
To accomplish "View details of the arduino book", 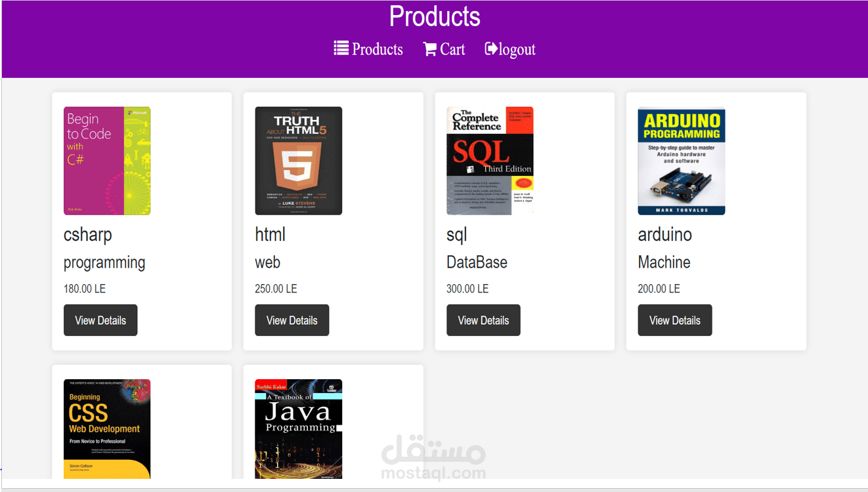I will (x=675, y=320).
